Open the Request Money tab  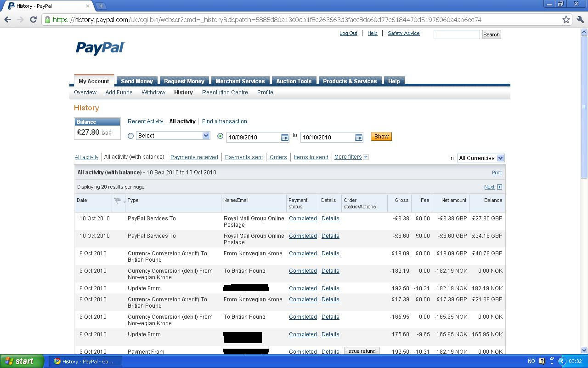tap(184, 81)
